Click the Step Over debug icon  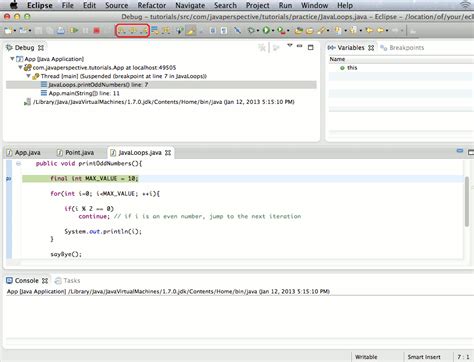click(133, 31)
